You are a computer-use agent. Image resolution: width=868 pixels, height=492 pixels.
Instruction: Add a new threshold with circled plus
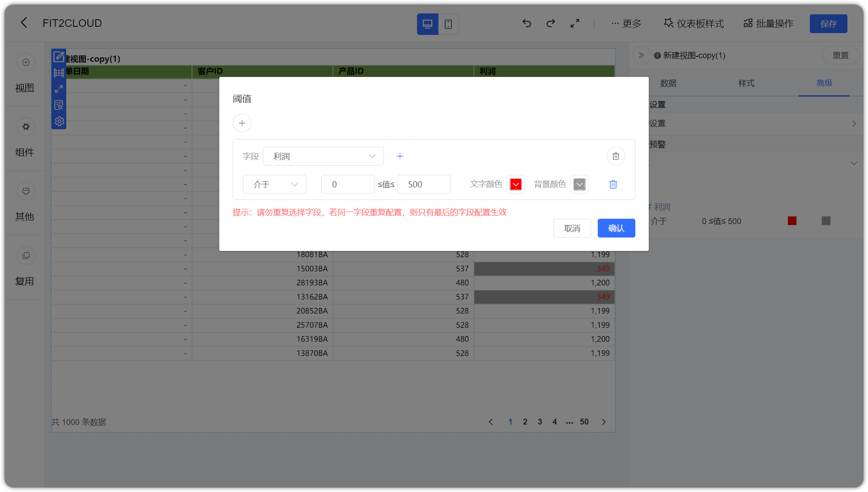[242, 123]
